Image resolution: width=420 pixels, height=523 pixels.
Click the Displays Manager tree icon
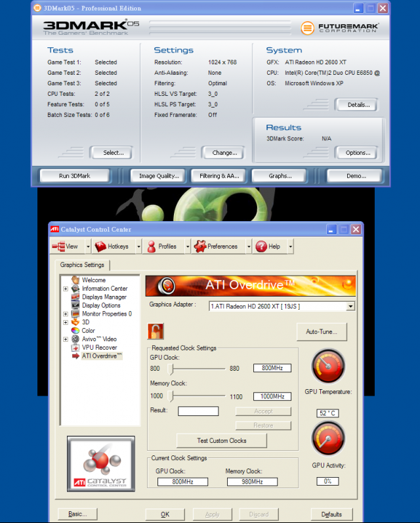[75, 297]
